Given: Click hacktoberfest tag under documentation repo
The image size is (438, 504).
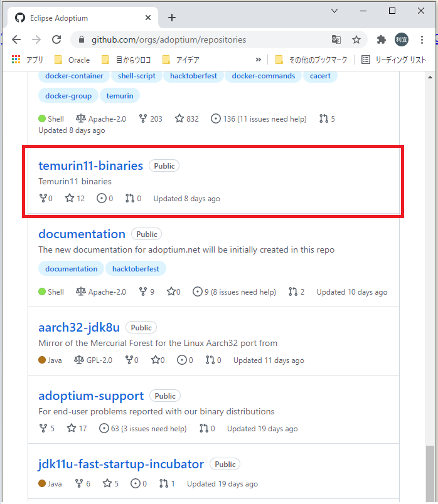Looking at the screenshot, I should 136,269.
